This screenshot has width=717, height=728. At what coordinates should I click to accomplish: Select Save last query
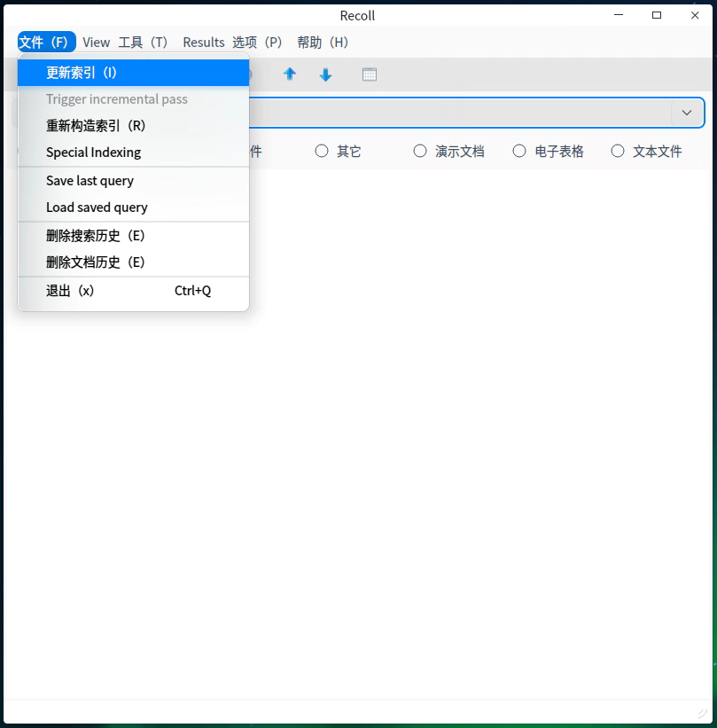[133, 181]
